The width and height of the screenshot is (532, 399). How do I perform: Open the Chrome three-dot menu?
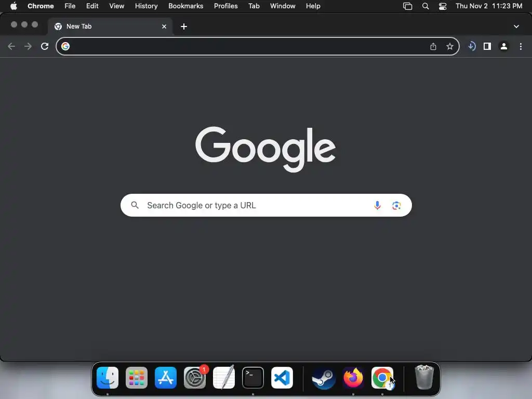coord(521,46)
